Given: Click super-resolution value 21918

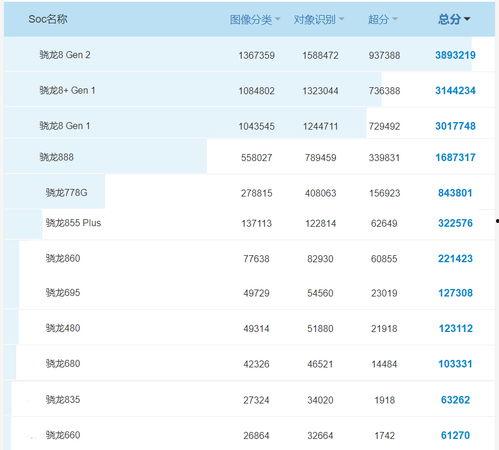Looking at the screenshot, I should point(384,329).
